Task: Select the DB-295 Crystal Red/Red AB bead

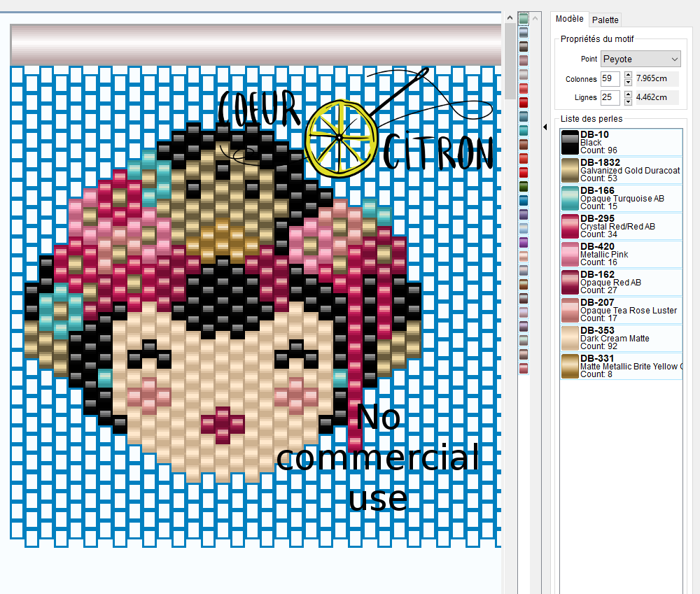Action: [620, 226]
